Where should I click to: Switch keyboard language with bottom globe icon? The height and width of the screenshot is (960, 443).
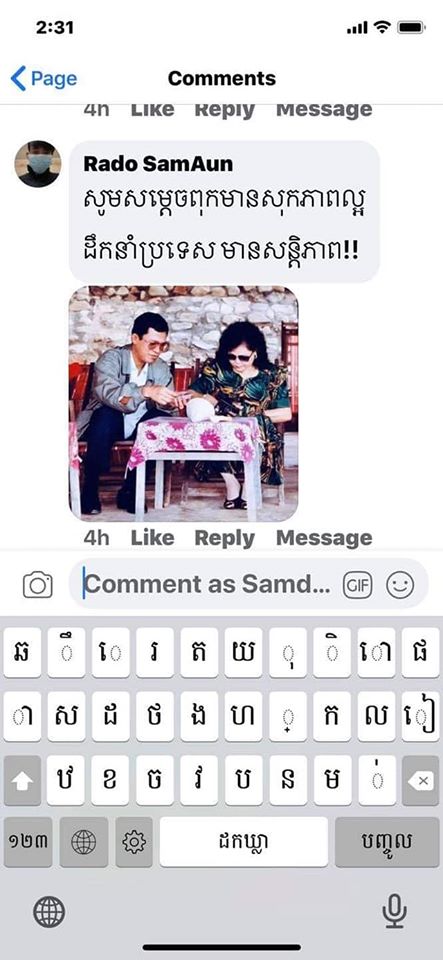[49, 911]
